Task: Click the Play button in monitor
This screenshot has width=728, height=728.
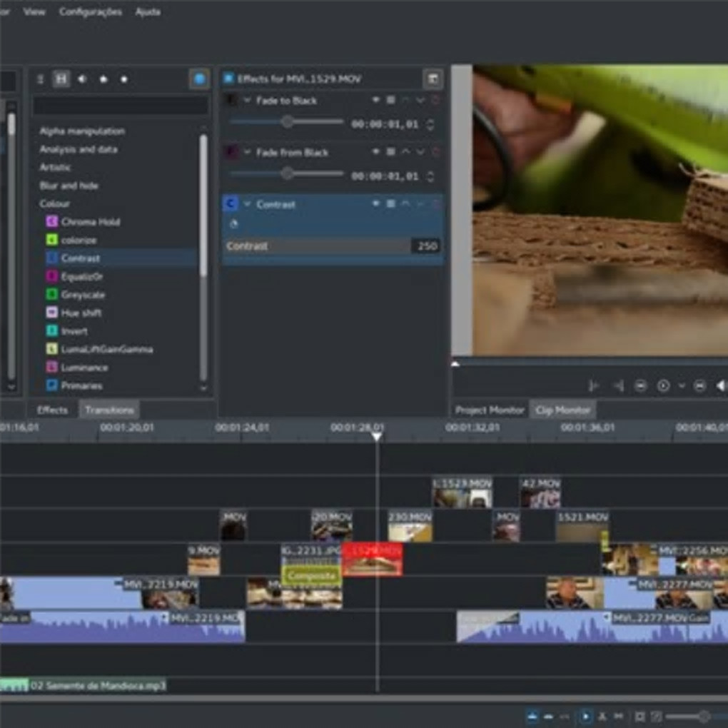Action: point(663,386)
